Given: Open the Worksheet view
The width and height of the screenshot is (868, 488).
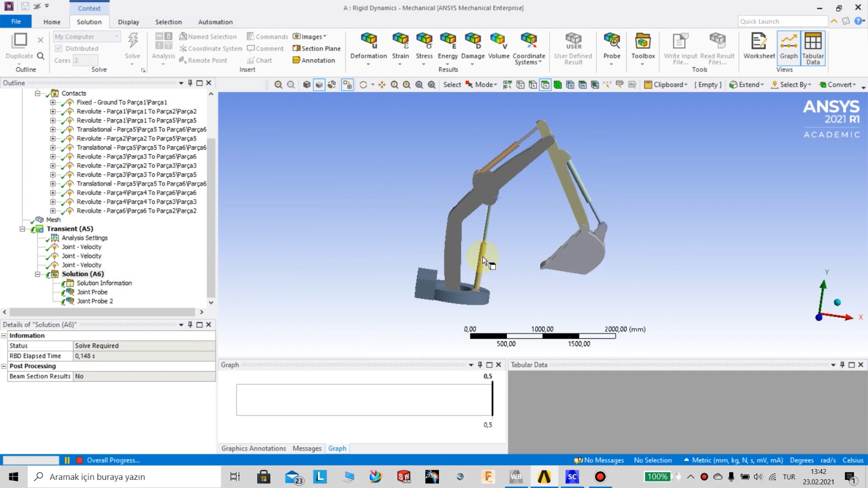Looking at the screenshot, I should point(759,46).
